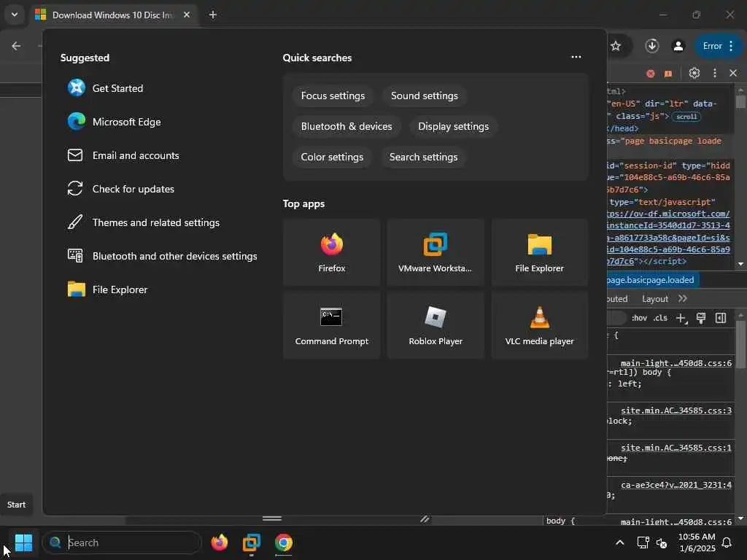
Task: Choose Bluetooth & devices quick search
Action: 347,126
